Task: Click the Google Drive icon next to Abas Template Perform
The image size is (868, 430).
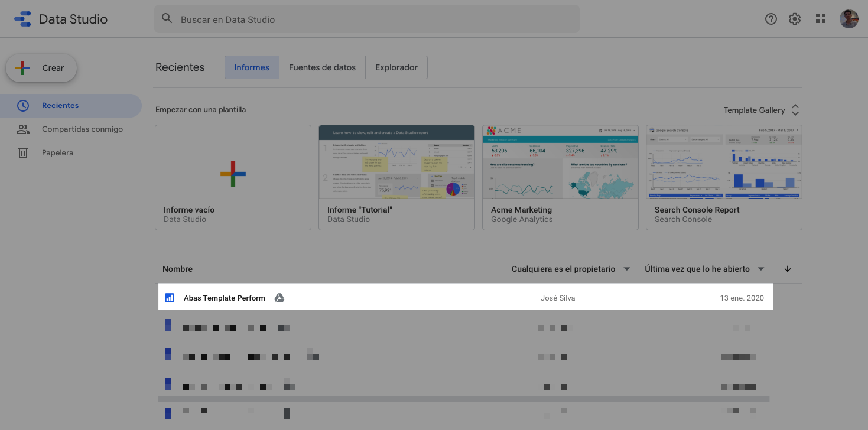Action: coord(279,298)
